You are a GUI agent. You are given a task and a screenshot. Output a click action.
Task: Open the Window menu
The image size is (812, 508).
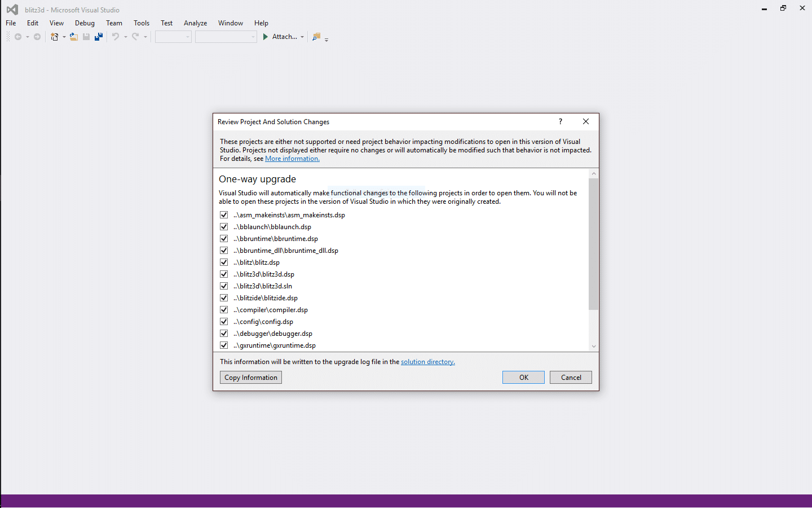coord(231,23)
